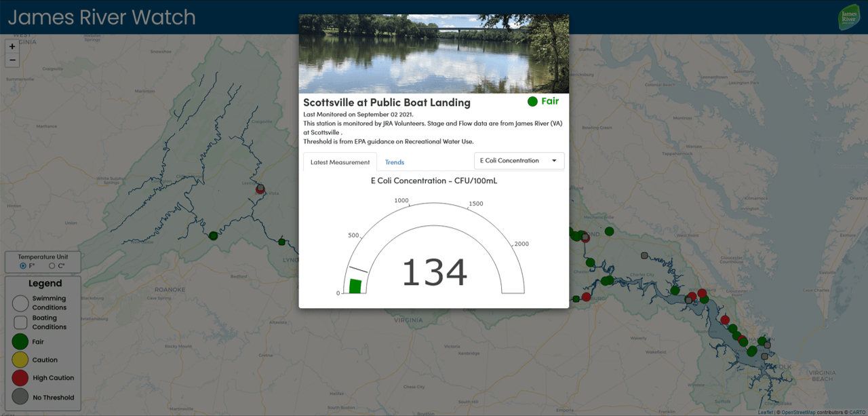Click the Caution yellow circle in legend

[x=20, y=360]
